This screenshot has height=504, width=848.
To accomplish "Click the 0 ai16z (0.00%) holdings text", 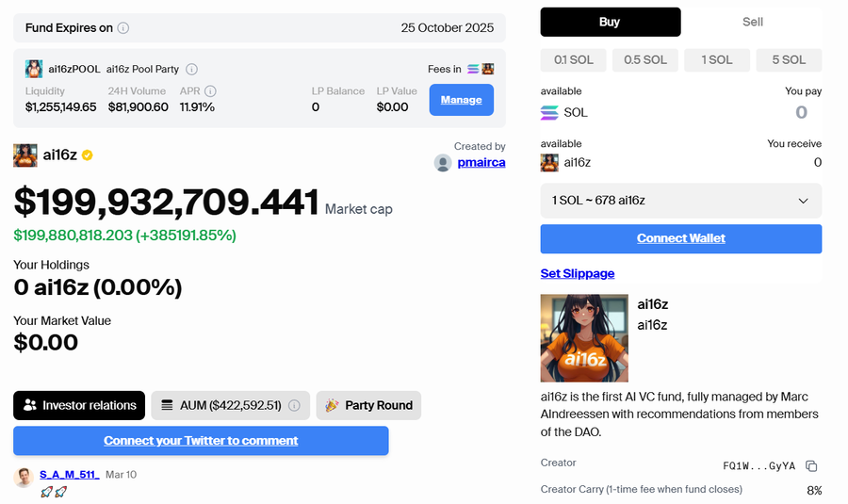I will [x=98, y=287].
